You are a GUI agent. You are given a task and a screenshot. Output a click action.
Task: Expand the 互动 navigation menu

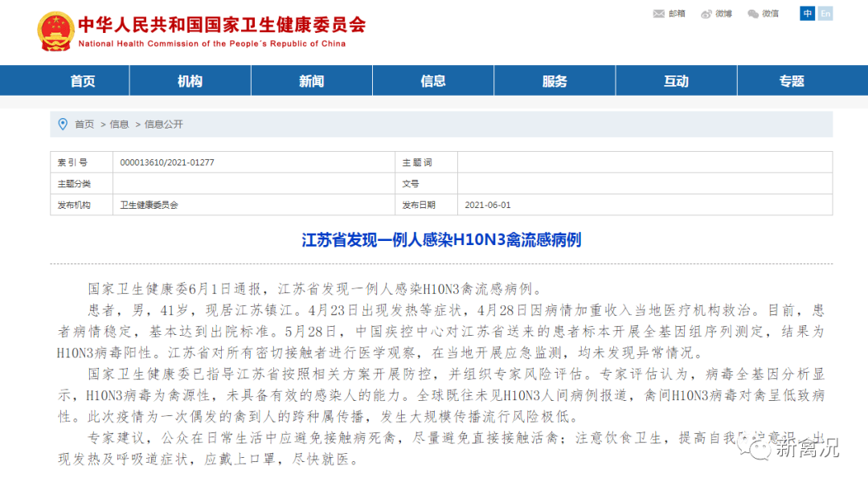675,80
